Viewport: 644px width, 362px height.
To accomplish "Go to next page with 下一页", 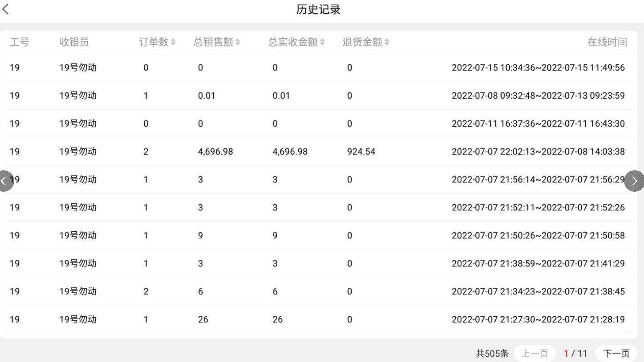I will [616, 354].
